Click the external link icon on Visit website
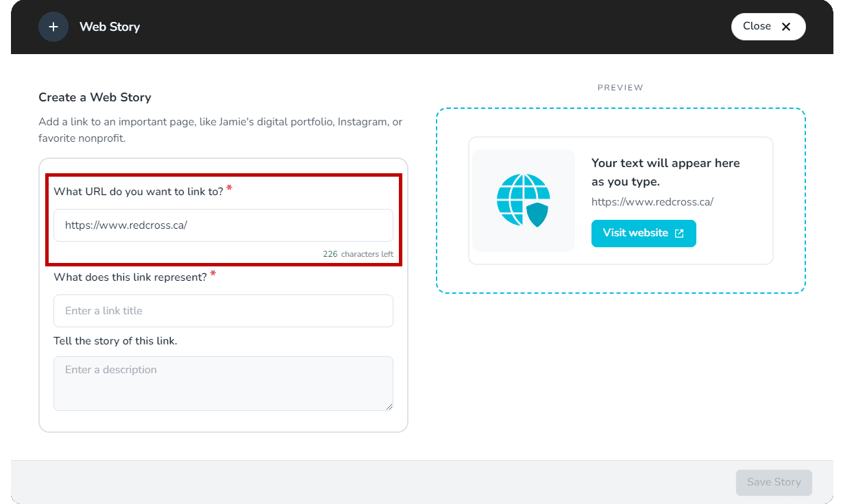 [x=679, y=234]
